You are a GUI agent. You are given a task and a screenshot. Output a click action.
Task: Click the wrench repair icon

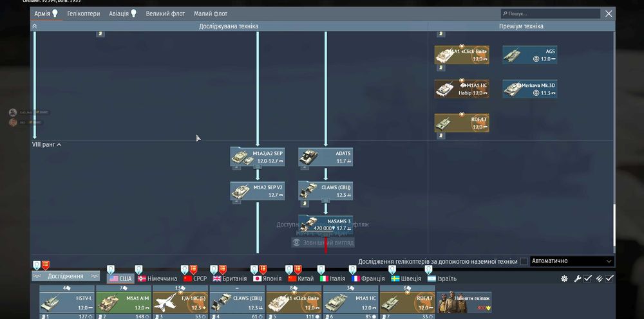pos(577,279)
